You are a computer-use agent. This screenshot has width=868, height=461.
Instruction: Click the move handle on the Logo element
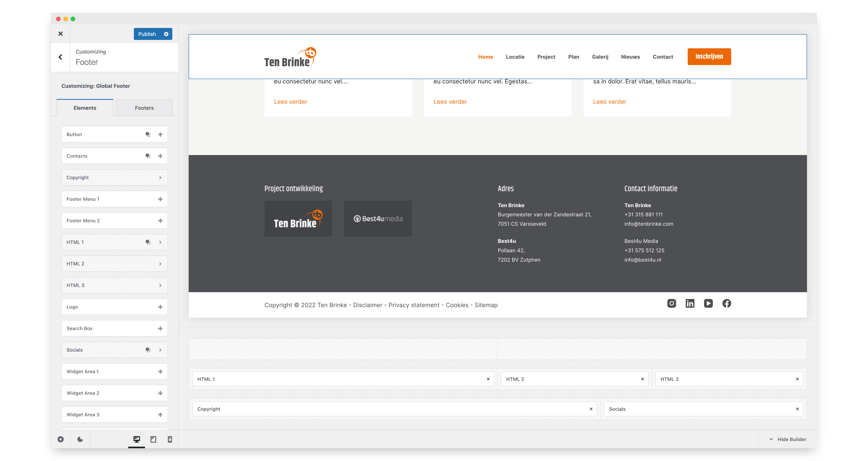(x=160, y=307)
